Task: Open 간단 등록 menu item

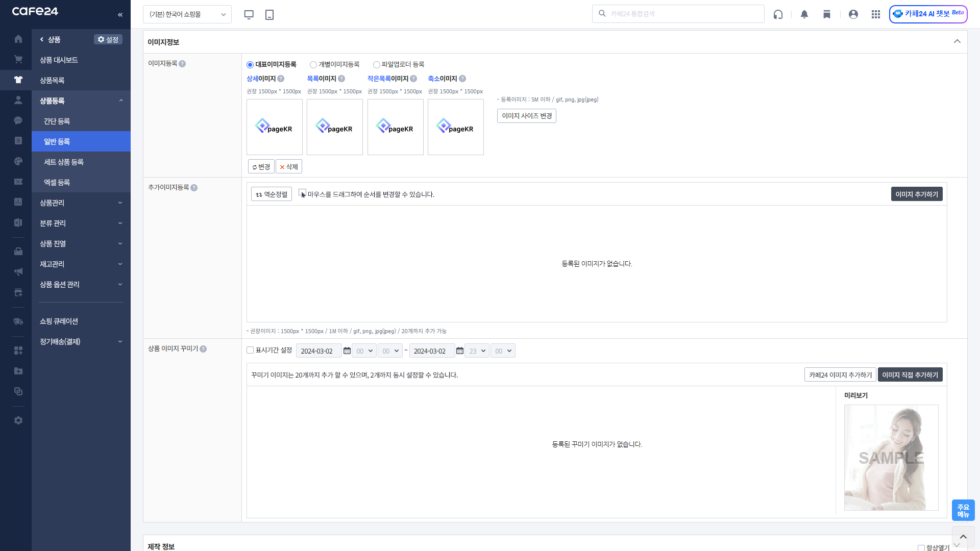Action: tap(57, 121)
